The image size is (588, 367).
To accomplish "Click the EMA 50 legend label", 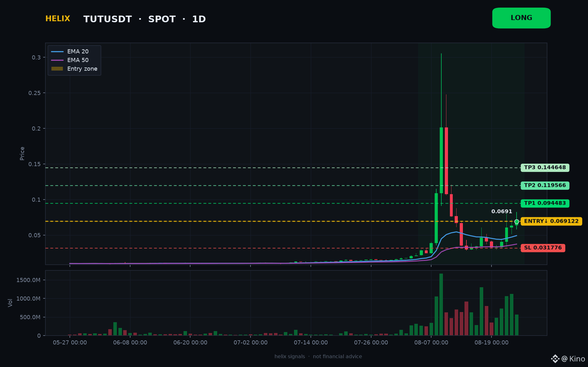I will [x=78, y=60].
